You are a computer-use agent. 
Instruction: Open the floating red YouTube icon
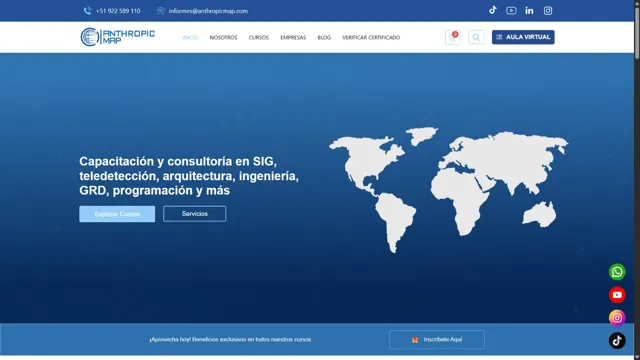(x=617, y=295)
